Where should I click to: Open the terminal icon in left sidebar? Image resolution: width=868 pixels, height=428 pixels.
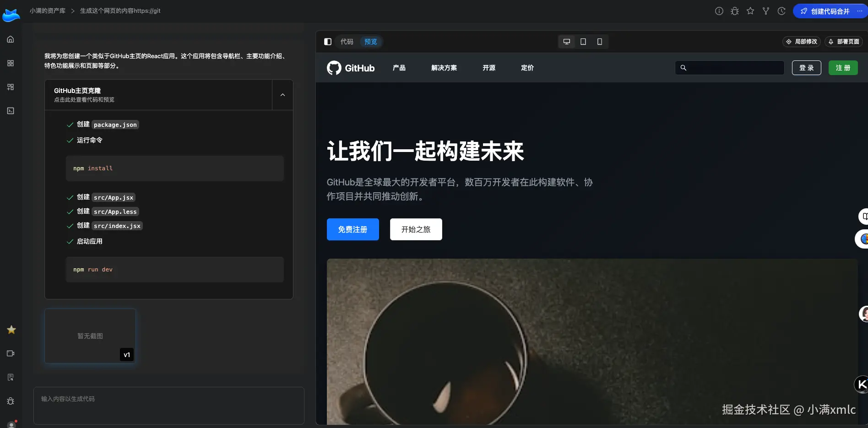click(x=11, y=111)
